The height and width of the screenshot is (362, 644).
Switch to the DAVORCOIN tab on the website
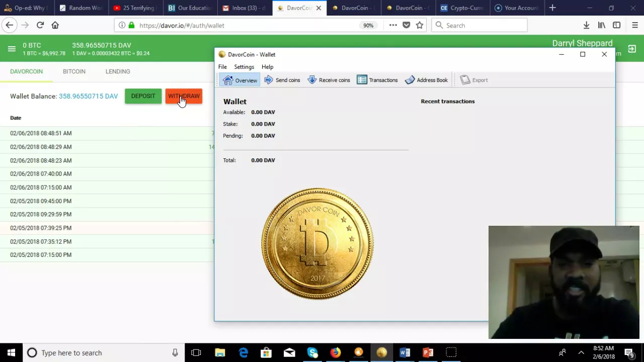[x=26, y=71]
